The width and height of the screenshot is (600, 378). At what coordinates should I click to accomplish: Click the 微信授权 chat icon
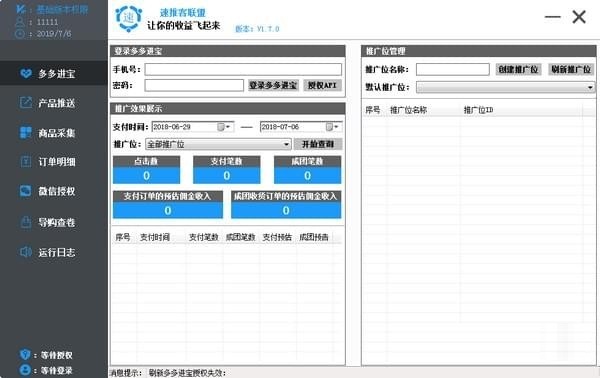tap(26, 191)
